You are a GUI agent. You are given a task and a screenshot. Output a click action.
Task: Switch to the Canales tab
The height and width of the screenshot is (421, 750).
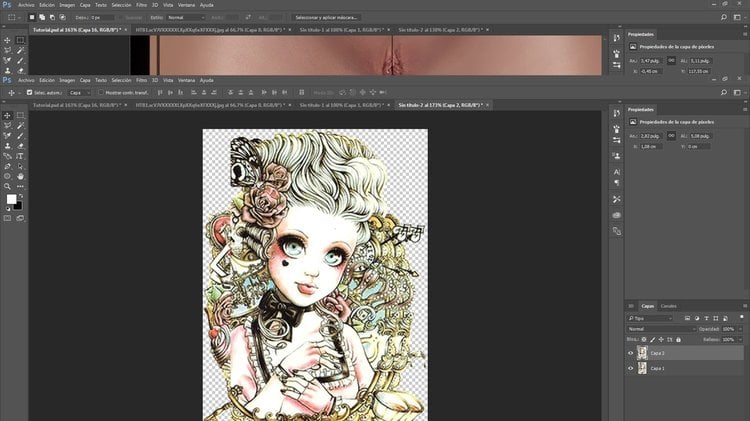pos(668,306)
